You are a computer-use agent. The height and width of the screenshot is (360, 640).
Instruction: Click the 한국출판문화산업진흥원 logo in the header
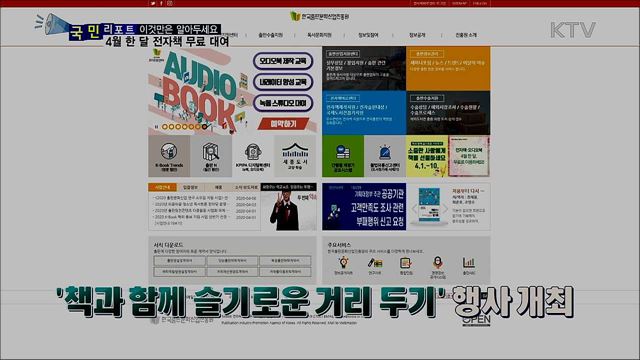pos(320,17)
